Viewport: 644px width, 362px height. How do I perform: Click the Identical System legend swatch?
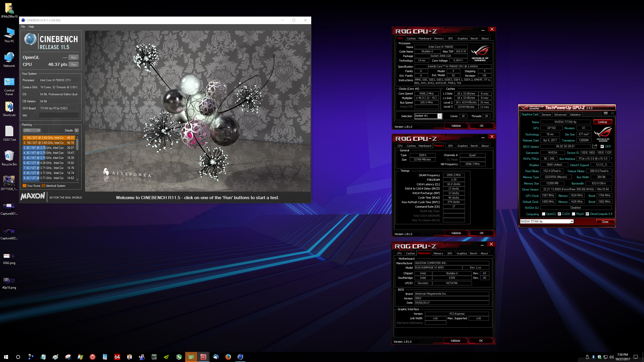coord(44,186)
